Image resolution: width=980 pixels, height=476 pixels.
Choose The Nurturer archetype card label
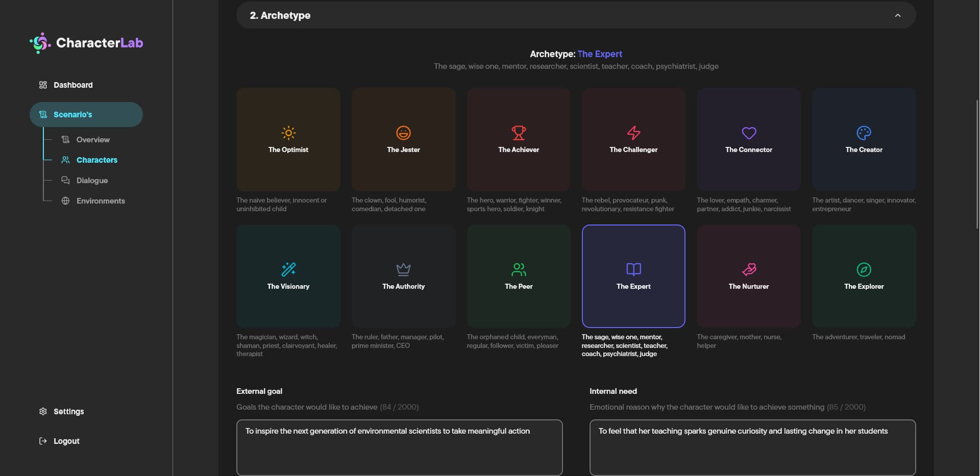[749, 286]
